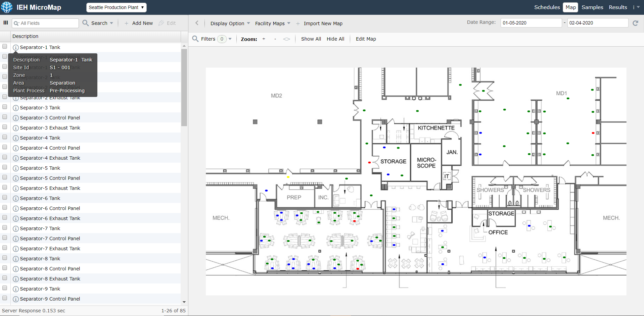Click the list scroll down arrow
The width and height of the screenshot is (644, 316).
[x=184, y=302]
